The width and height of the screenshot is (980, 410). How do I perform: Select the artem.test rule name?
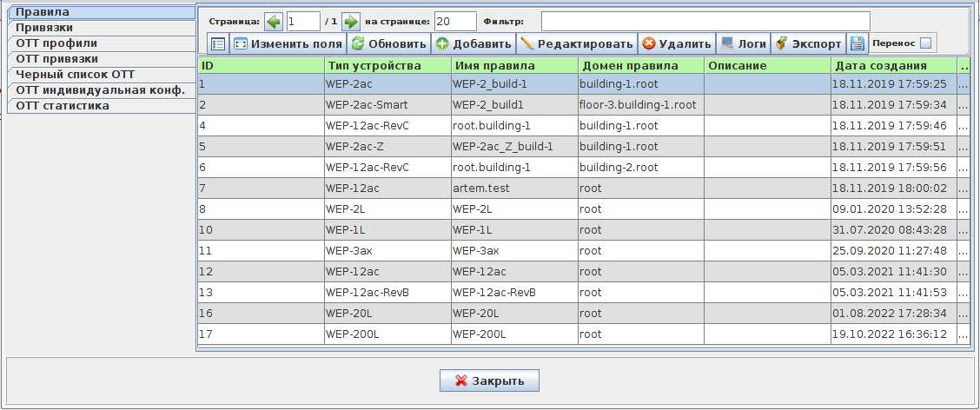(x=515, y=188)
